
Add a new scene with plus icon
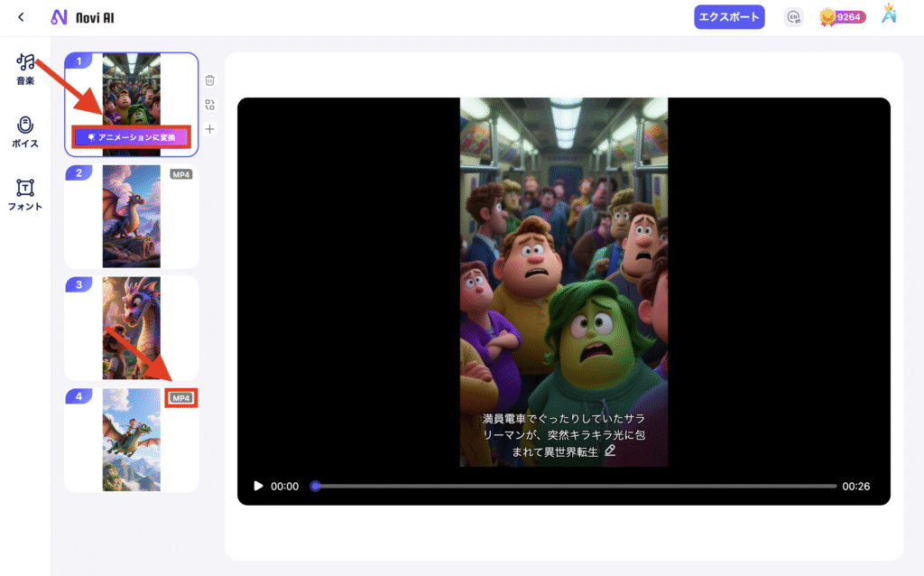[209, 129]
